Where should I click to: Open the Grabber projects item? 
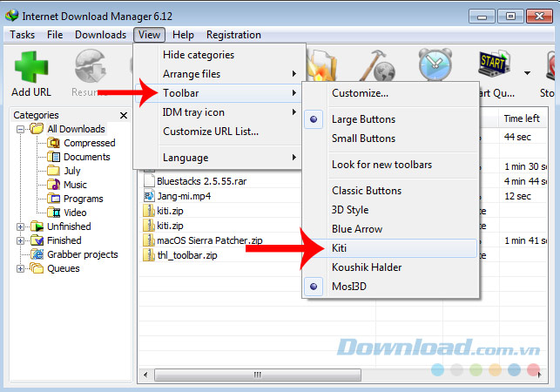82,254
